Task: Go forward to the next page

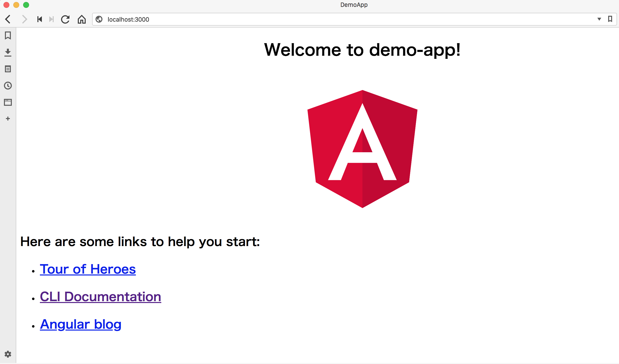Action: coord(24,19)
